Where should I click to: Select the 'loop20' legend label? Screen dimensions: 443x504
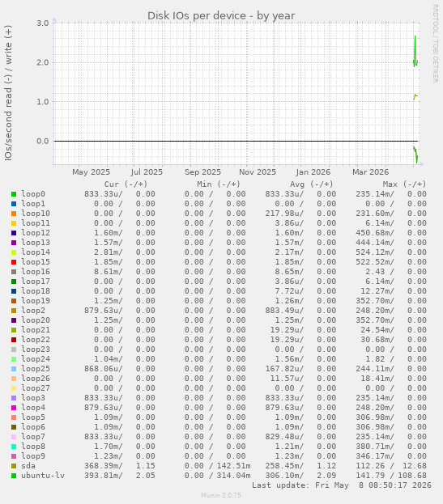(x=36, y=320)
